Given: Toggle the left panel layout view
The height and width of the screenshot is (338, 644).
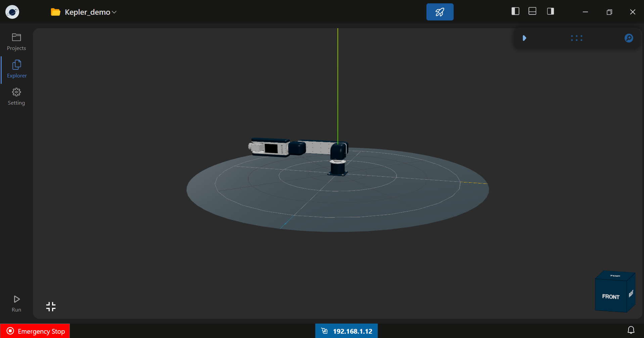Looking at the screenshot, I should (515, 11).
